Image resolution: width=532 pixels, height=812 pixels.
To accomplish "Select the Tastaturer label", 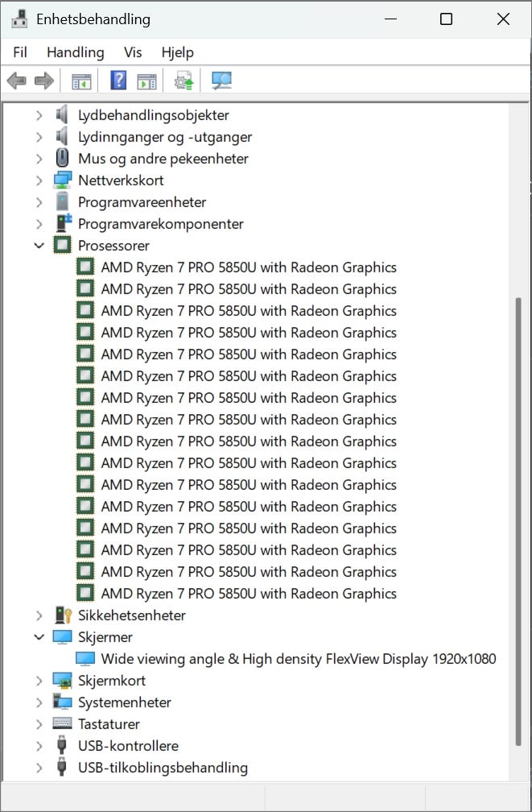I will (109, 724).
